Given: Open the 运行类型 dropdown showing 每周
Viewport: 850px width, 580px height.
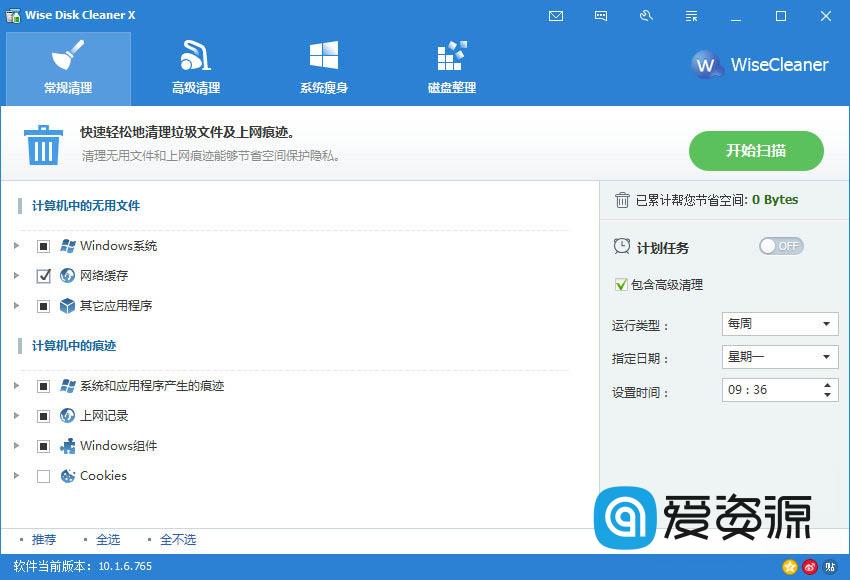Looking at the screenshot, I should tap(780, 324).
